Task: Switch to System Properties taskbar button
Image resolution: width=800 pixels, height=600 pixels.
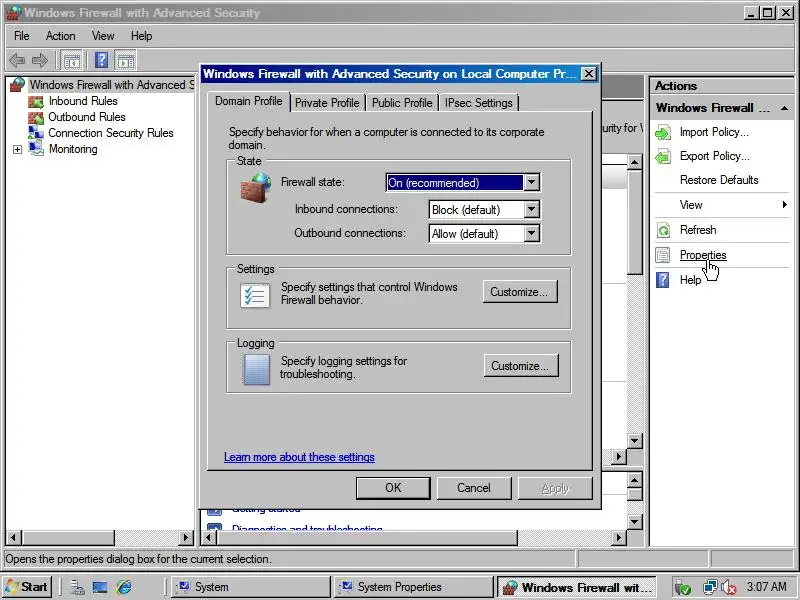Action: pos(414,587)
